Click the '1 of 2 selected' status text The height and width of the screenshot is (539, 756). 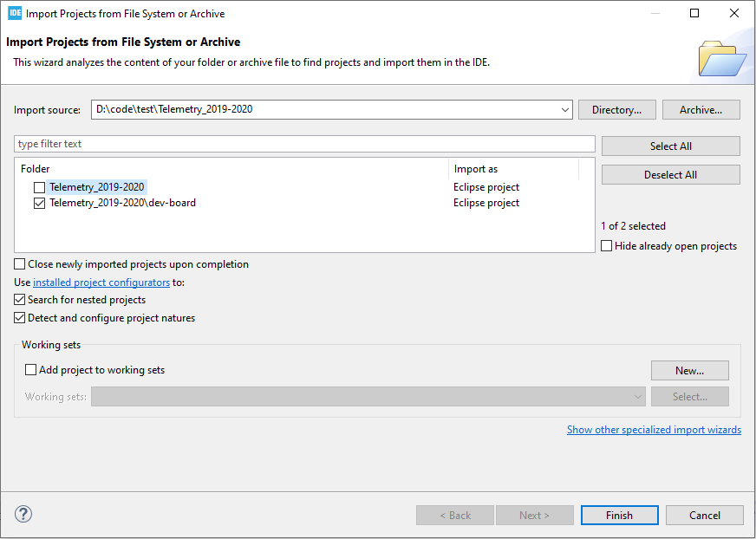pos(633,225)
